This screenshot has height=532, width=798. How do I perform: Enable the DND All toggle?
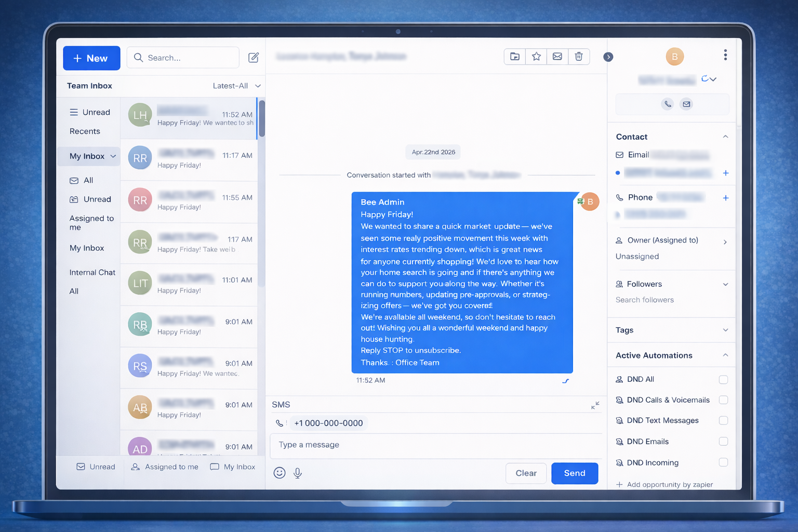[723, 379]
